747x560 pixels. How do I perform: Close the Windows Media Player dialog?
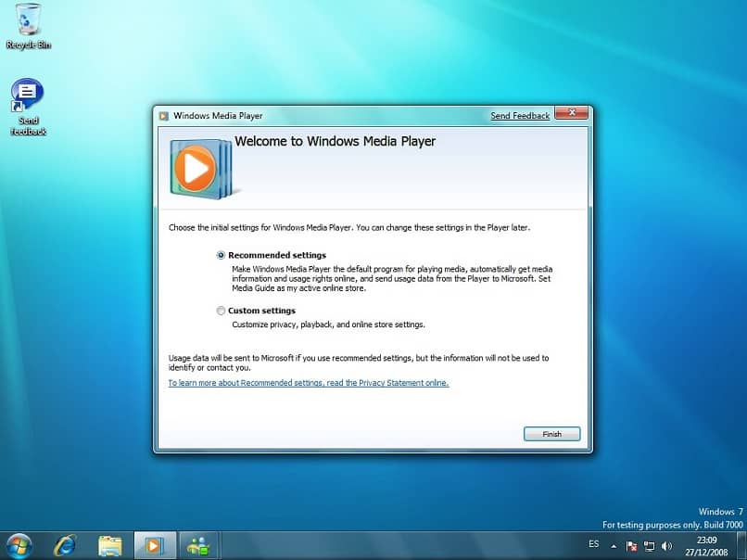pos(571,112)
